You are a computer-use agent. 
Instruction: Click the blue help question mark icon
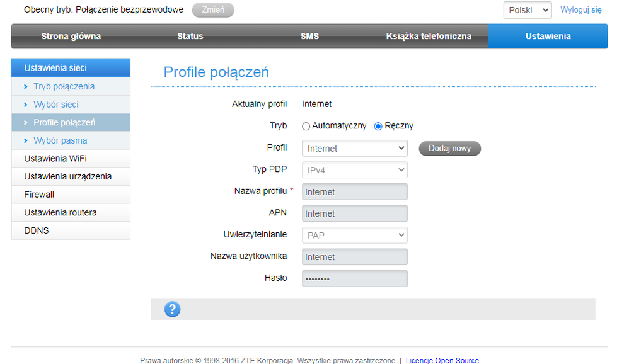coord(172,309)
